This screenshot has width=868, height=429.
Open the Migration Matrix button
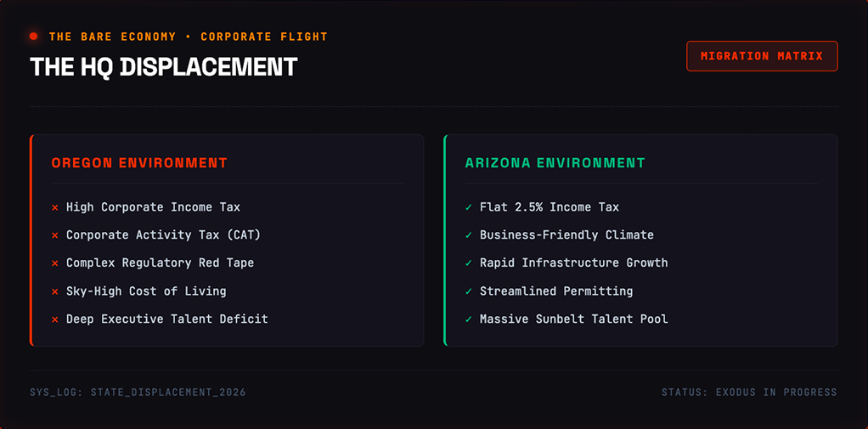[762, 56]
